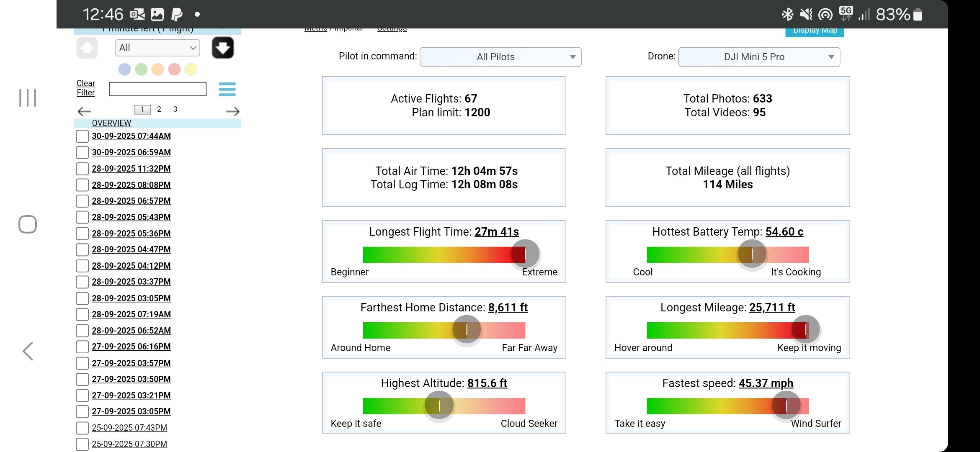This screenshot has height=452, width=980.
Task: Click the Clear Filter link
Action: point(86,88)
